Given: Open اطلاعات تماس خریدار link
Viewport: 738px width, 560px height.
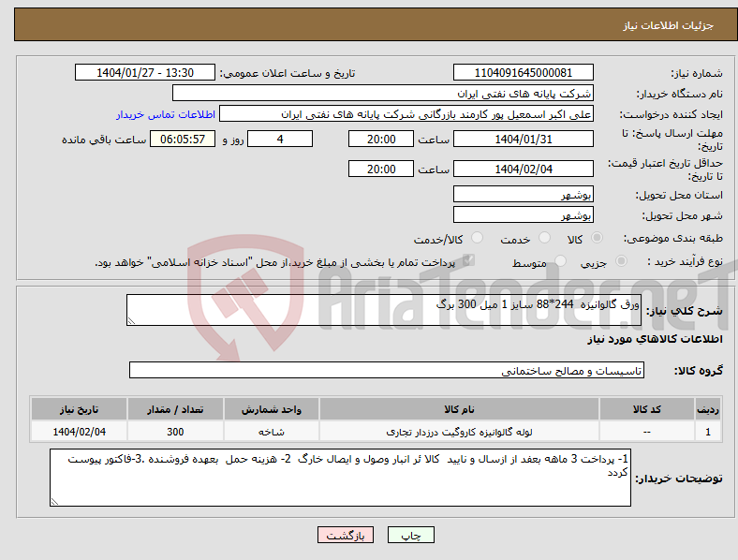Looking at the screenshot, I should click(166, 114).
